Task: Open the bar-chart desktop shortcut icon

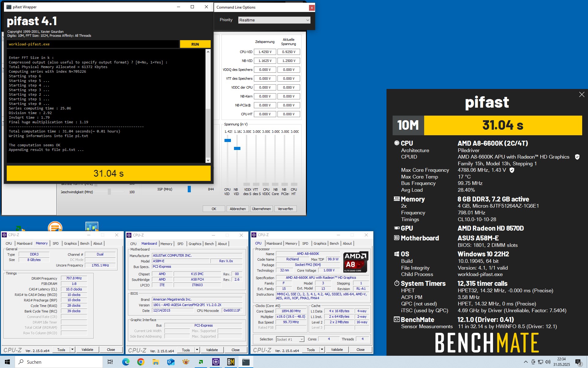Action: pos(92,226)
